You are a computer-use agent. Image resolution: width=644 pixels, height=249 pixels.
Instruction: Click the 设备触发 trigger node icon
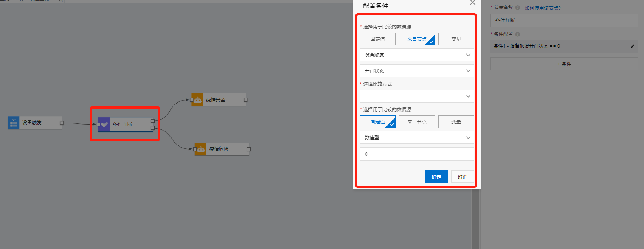[x=13, y=123]
